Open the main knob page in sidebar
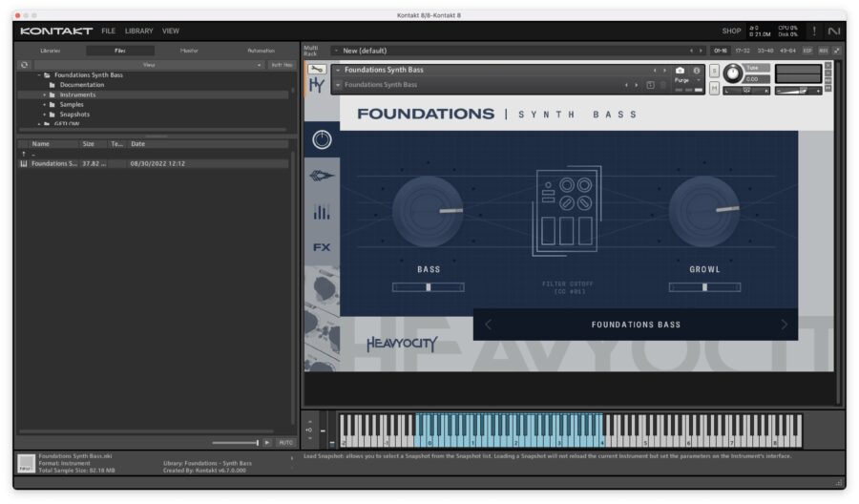Viewport: 859px width, 504px height. [322, 139]
